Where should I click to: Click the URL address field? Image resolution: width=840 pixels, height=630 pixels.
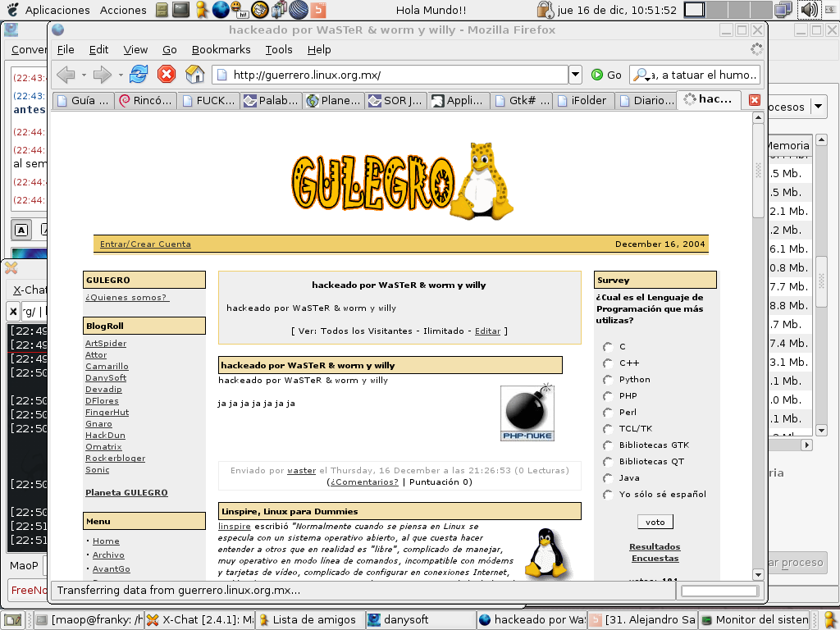[x=390, y=75]
